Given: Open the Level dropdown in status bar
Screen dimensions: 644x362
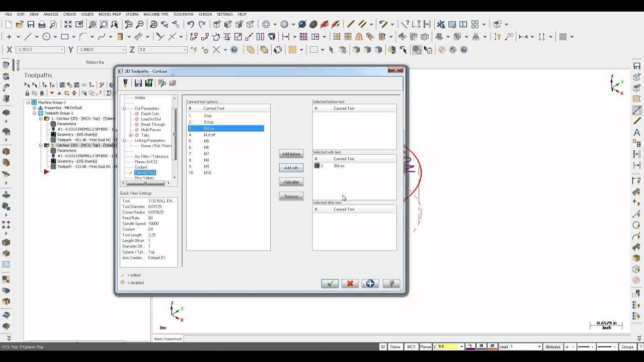Looking at the screenshot, I should tap(539, 347).
